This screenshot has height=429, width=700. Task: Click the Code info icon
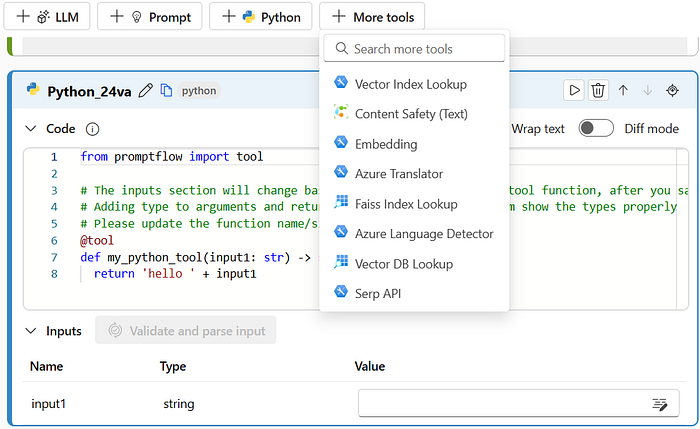coord(93,129)
